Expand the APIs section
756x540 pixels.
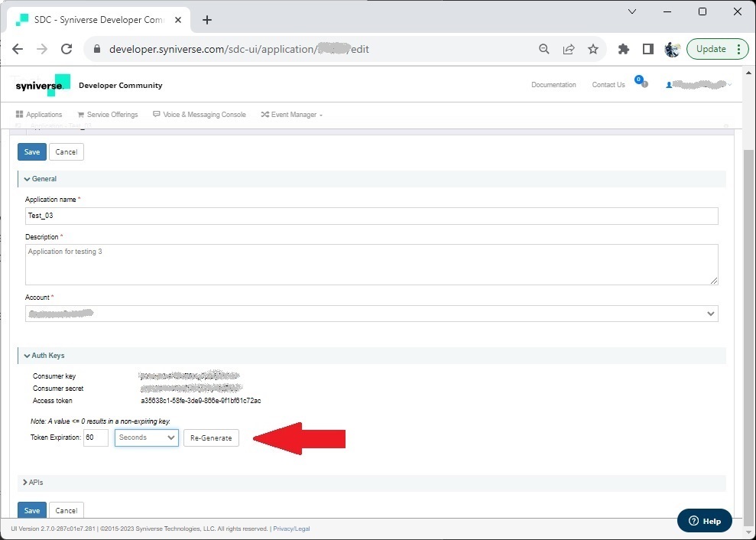[34, 483]
